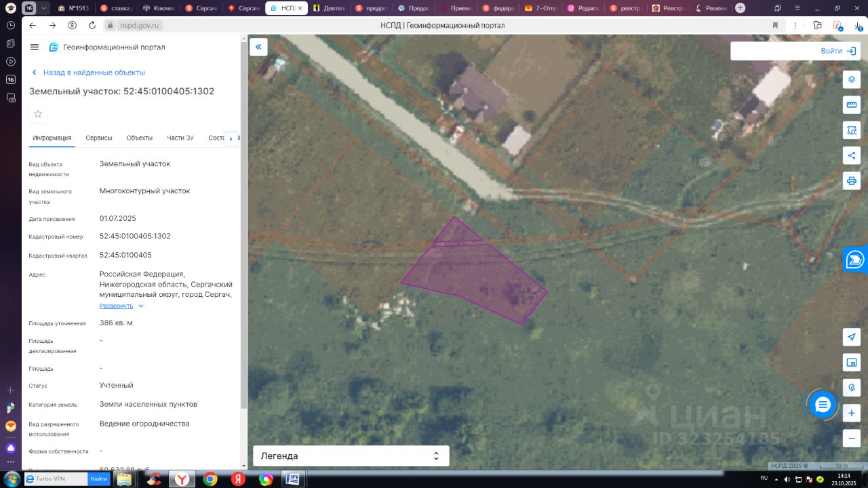Click the info panel vertical scrollbar
This screenshot has height=488, width=868.
pos(244,224)
